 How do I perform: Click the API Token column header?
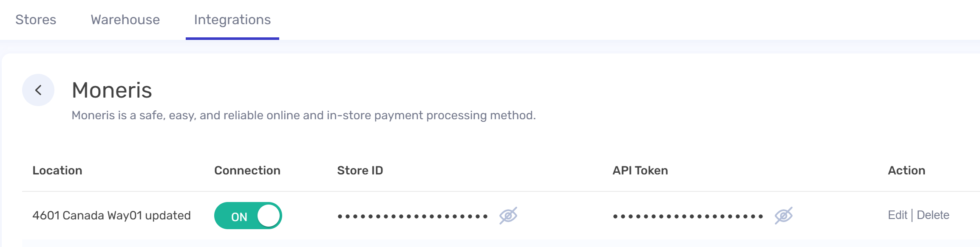(x=640, y=170)
